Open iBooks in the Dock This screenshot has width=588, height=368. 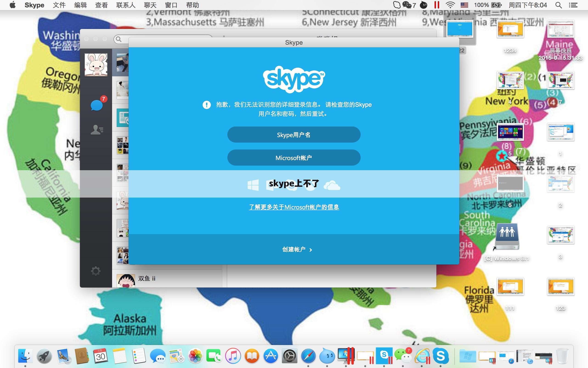(x=252, y=356)
